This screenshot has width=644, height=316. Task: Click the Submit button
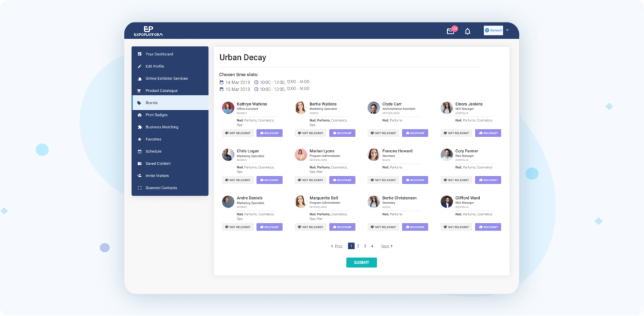(362, 262)
